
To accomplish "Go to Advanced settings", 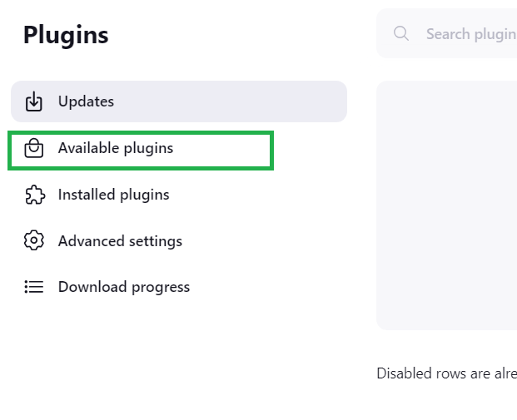I will [x=120, y=241].
